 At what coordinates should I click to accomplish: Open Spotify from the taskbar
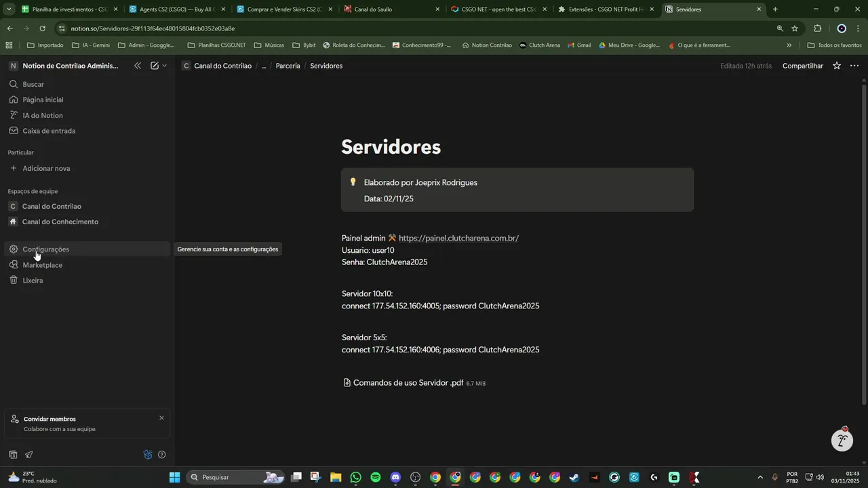376,477
